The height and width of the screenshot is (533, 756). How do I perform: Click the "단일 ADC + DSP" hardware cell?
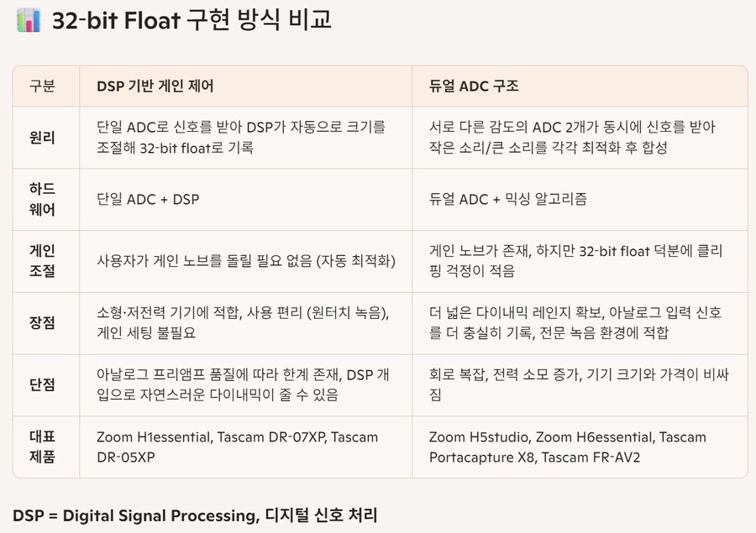[x=148, y=199]
